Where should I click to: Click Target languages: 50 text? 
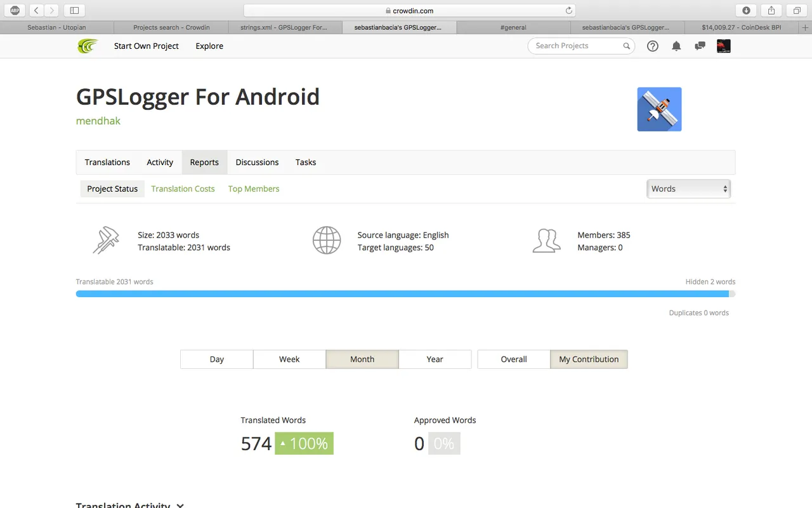pyautogui.click(x=396, y=248)
